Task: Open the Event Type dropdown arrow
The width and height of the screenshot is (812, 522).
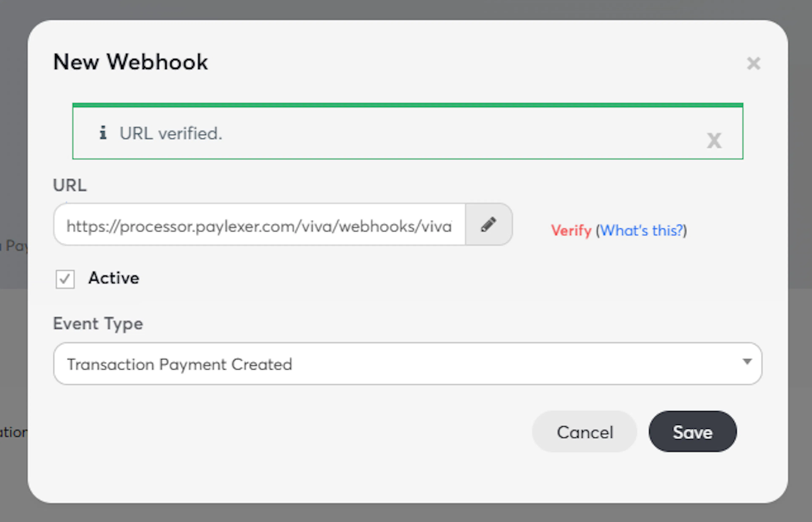Action: click(747, 362)
